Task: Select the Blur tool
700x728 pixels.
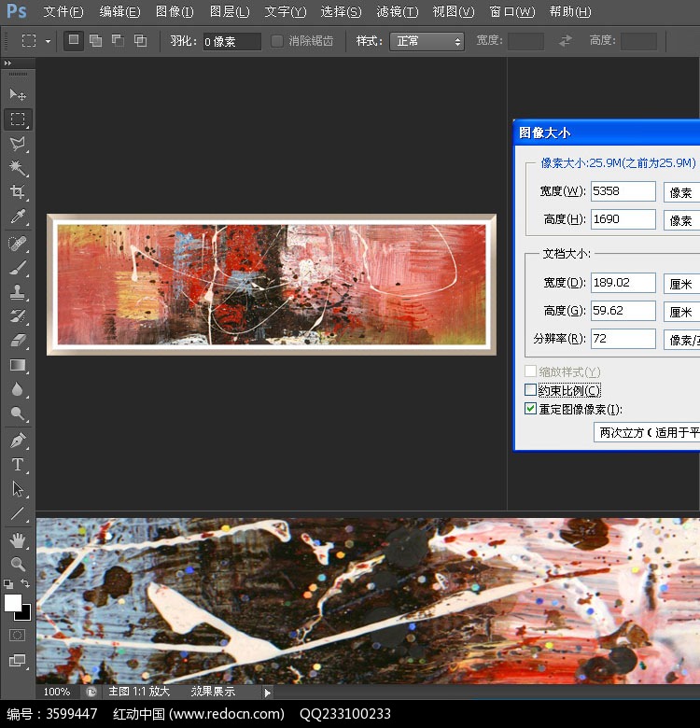Action: point(18,389)
